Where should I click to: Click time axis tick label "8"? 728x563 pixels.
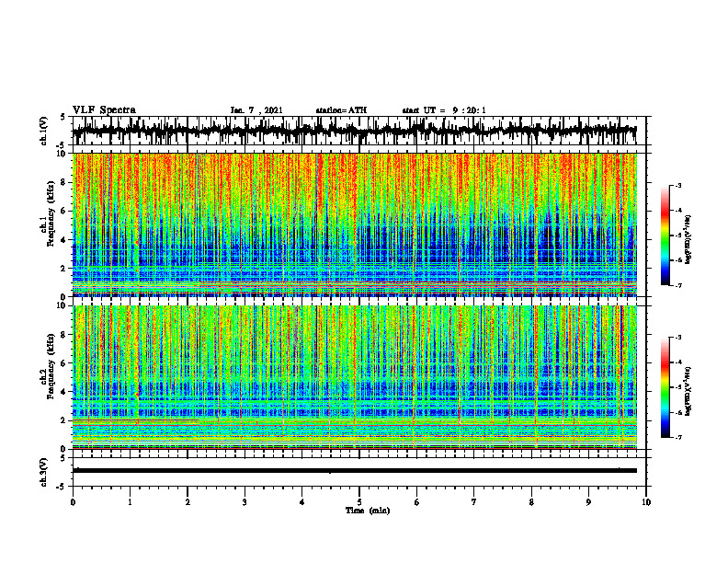coord(531,502)
